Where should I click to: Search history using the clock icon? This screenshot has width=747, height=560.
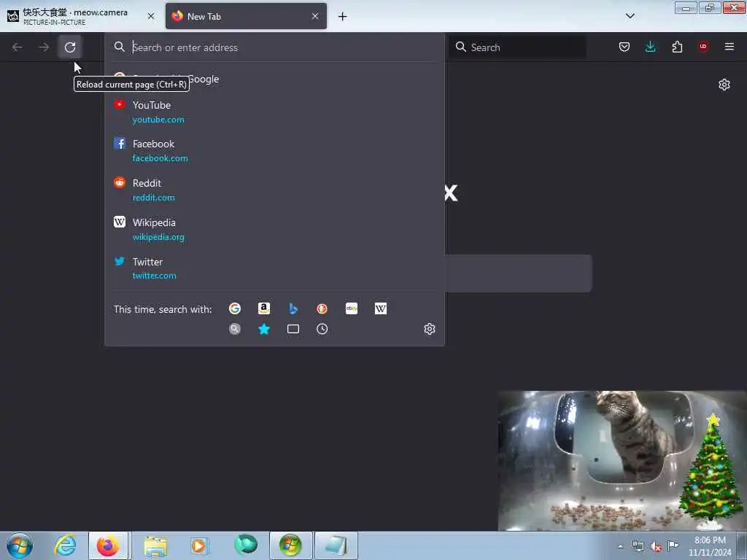(322, 329)
